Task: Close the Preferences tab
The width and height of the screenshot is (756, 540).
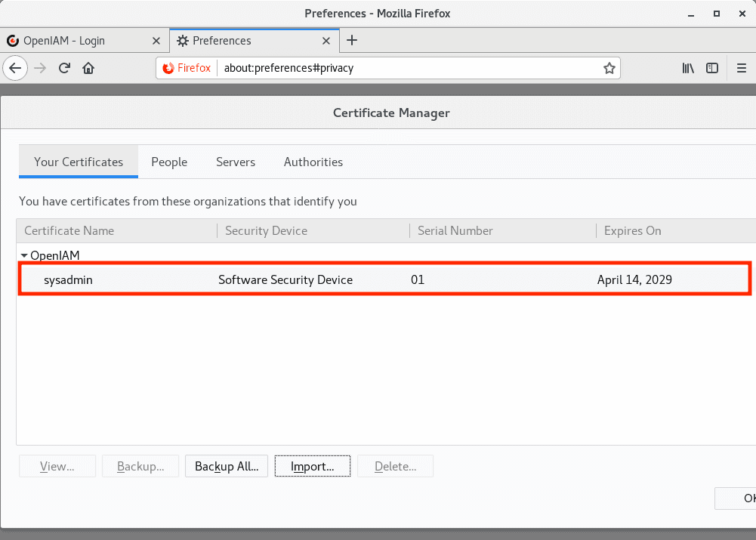Action: click(x=328, y=41)
